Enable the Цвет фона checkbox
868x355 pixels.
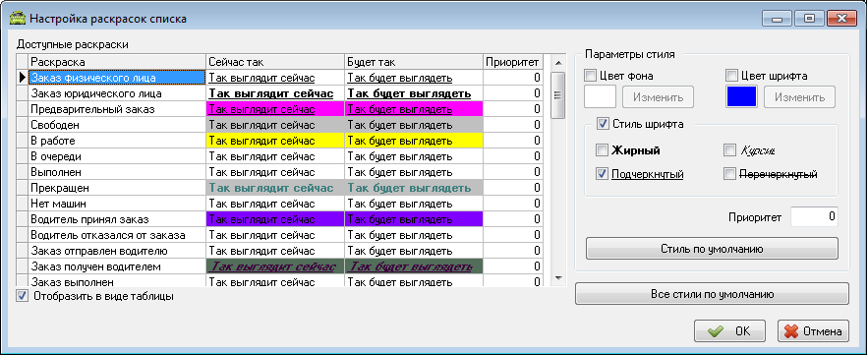point(590,76)
